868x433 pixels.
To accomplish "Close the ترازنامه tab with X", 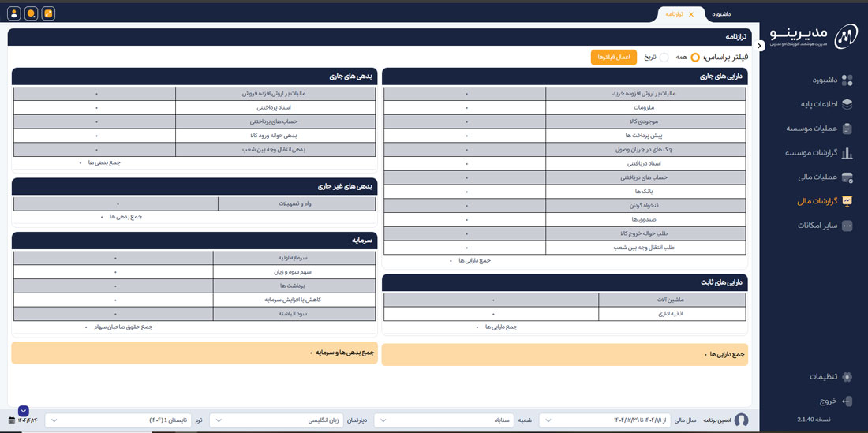I will (691, 14).
